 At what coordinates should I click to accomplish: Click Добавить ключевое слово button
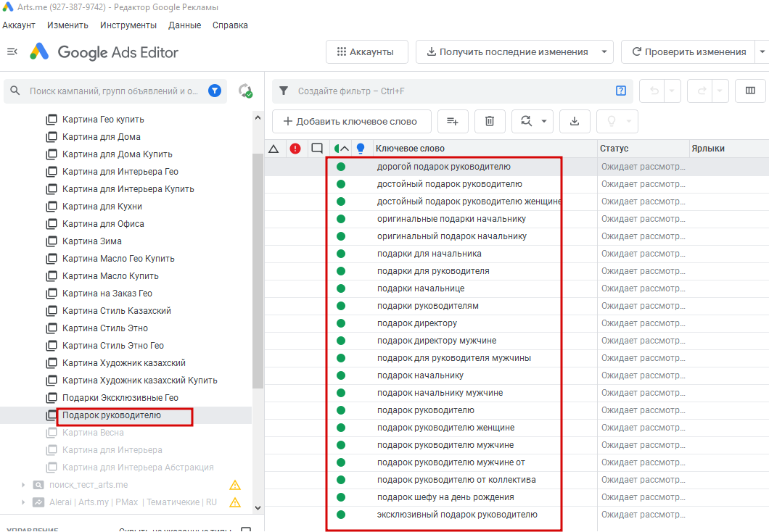pos(352,121)
